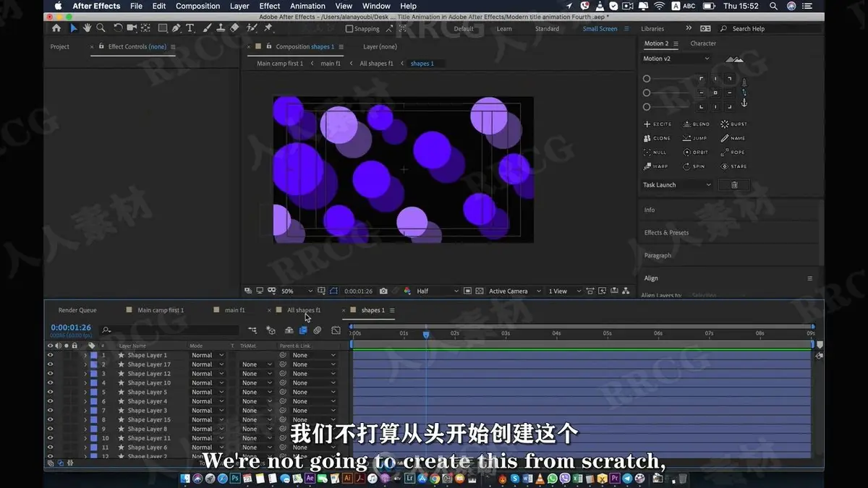Expand Shape Layer 1 properties
Screen dimensions: 868x488
[x=85, y=355]
